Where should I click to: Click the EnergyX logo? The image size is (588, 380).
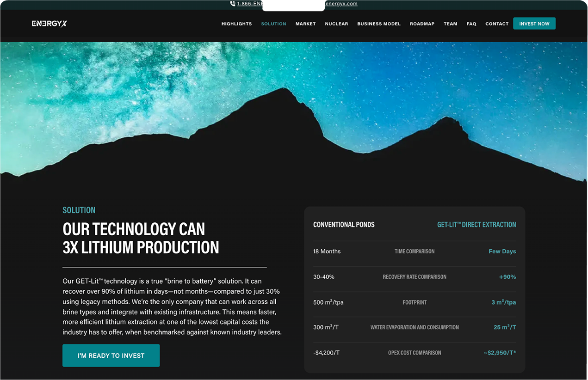50,24
